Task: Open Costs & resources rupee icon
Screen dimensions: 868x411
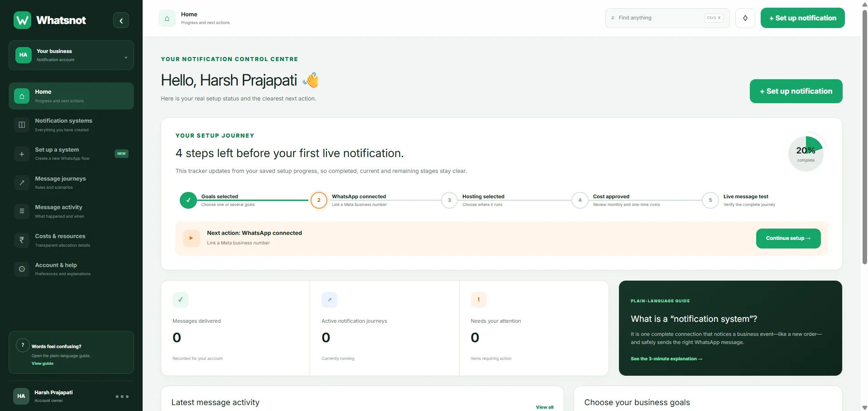Action: coord(22,240)
